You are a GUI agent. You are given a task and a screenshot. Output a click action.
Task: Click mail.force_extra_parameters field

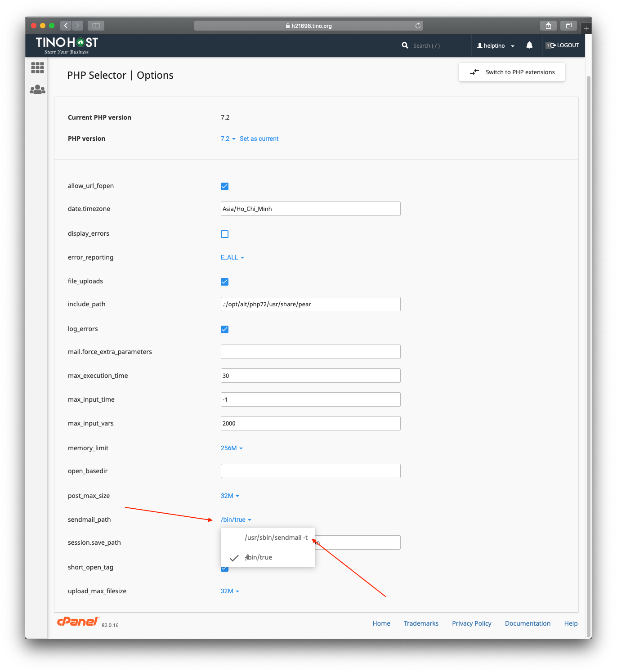[311, 352]
